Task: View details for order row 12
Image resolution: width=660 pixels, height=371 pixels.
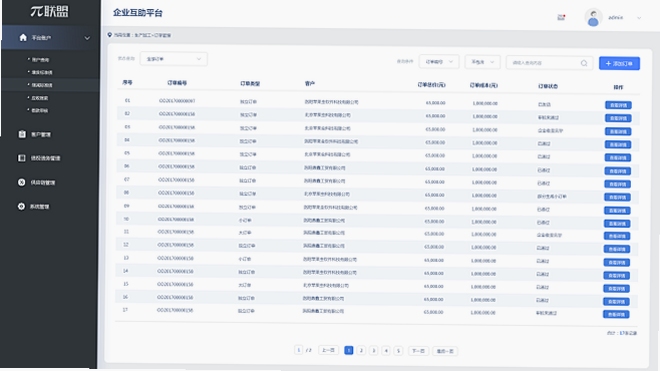Action: click(x=617, y=249)
